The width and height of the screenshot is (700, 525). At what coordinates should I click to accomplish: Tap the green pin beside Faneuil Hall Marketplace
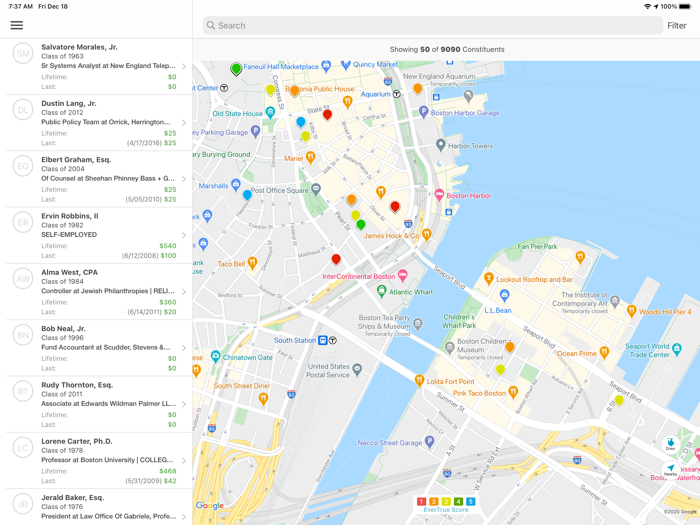[236, 69]
